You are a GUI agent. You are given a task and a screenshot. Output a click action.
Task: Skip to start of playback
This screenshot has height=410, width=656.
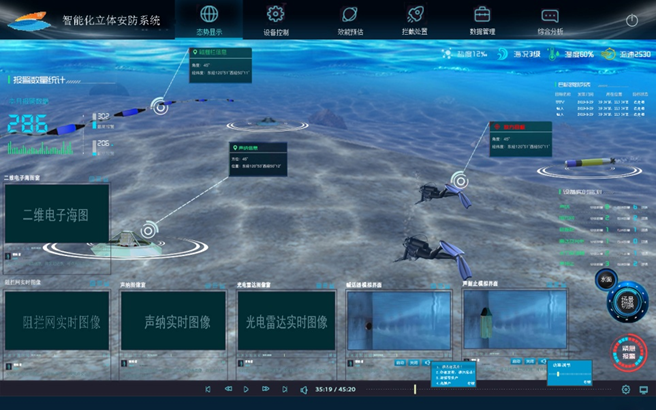[x=208, y=389]
